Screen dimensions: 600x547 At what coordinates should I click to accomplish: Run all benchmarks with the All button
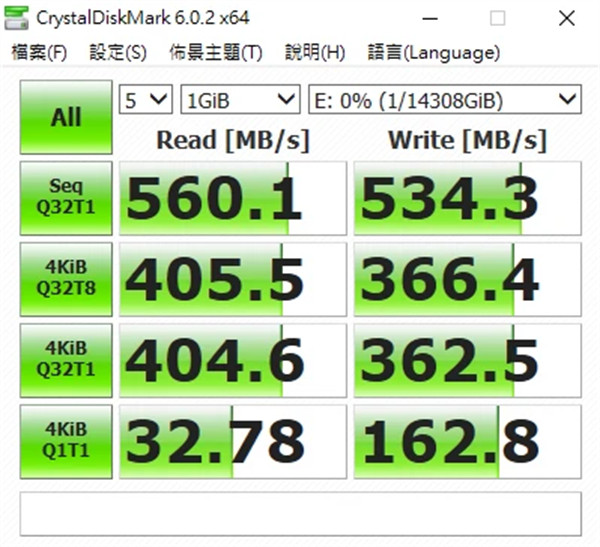[66, 117]
